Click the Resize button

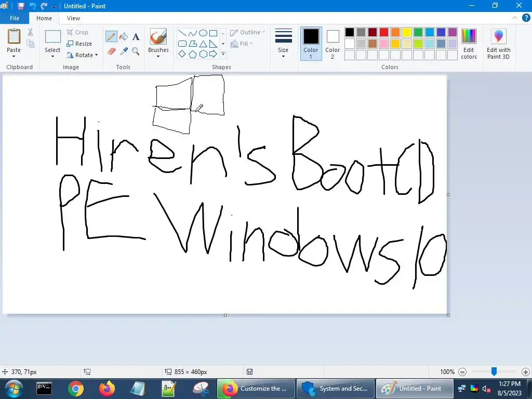[79, 44]
